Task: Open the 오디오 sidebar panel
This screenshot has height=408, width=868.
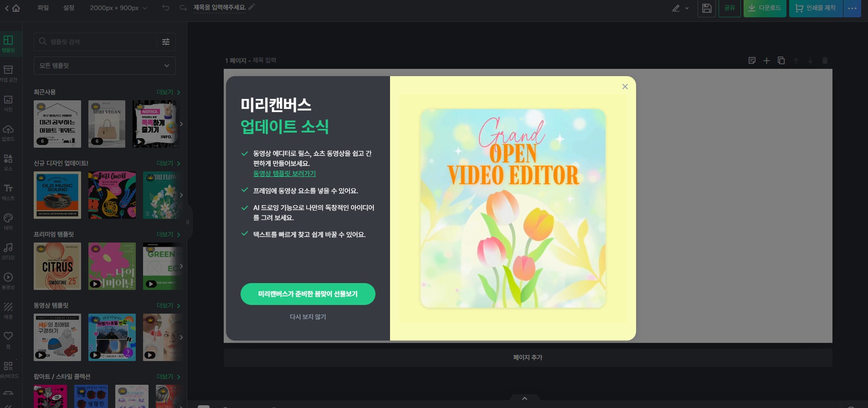Action: 8,251
